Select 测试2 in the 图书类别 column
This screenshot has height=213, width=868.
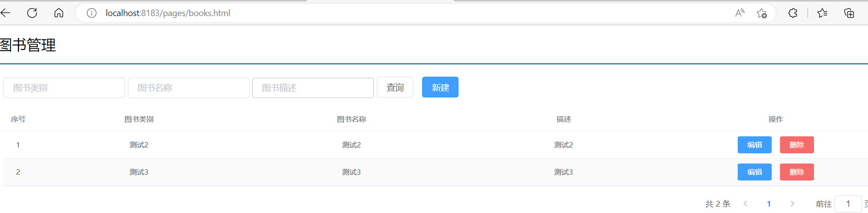click(x=139, y=145)
